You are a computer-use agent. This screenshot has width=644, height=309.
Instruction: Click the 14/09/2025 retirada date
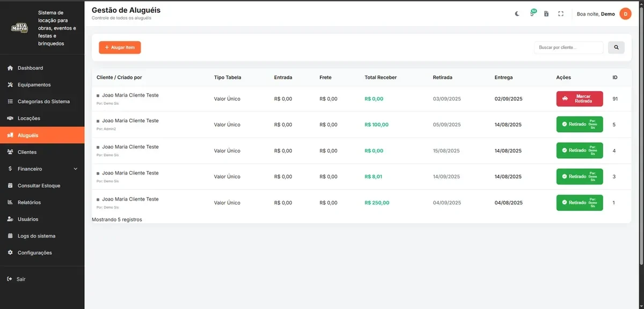[x=447, y=176]
